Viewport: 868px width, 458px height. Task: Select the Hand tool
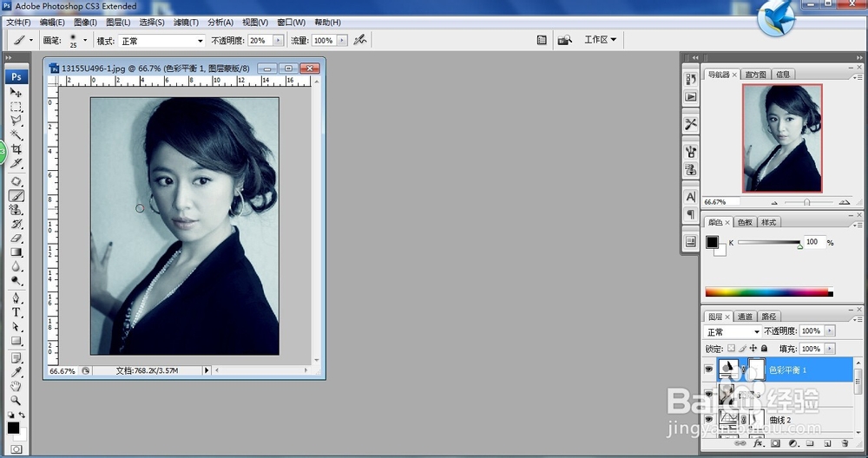tap(16, 386)
